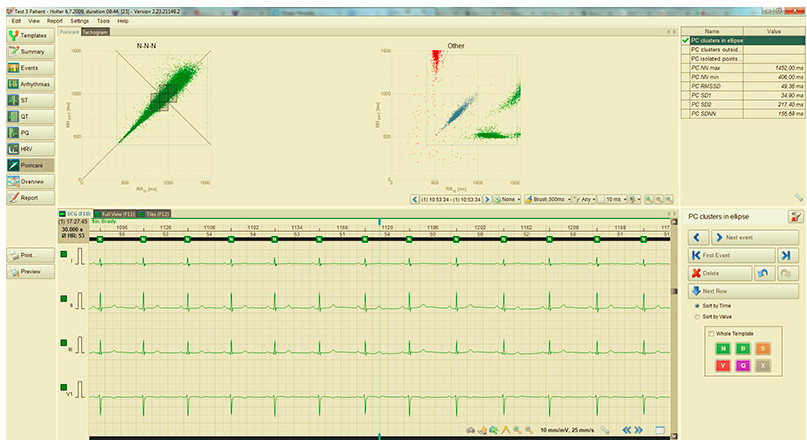The height and width of the screenshot is (443, 807).
Task: Open the 10 ms bin size dropdown
Action: pos(613,199)
